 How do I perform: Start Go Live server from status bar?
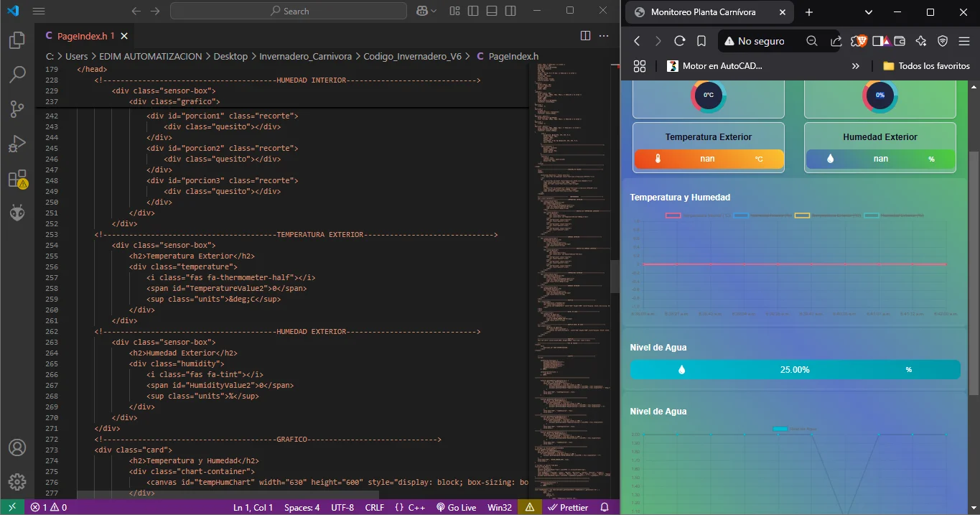[x=456, y=507]
